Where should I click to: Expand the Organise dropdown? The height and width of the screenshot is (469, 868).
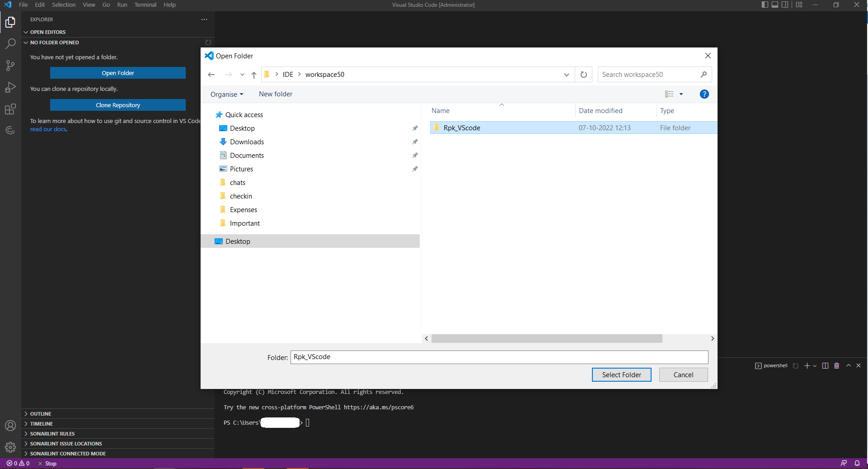(x=226, y=94)
